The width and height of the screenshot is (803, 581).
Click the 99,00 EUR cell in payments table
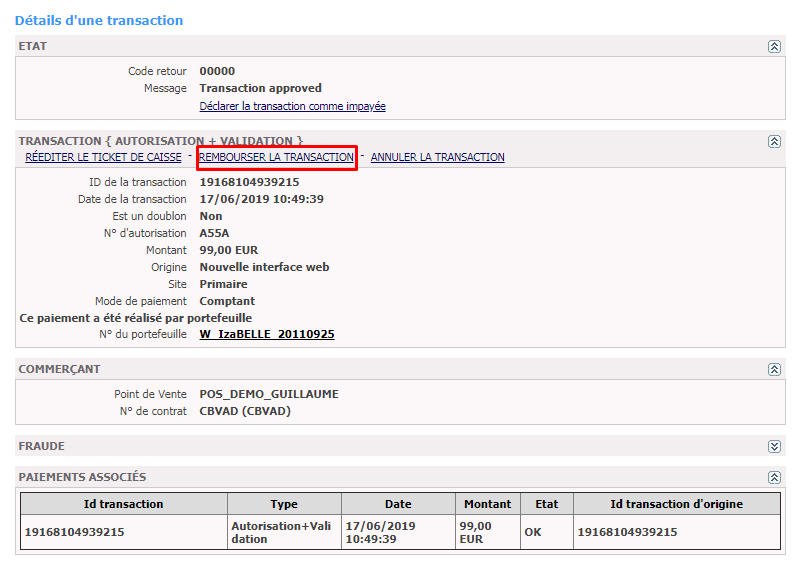[488, 532]
